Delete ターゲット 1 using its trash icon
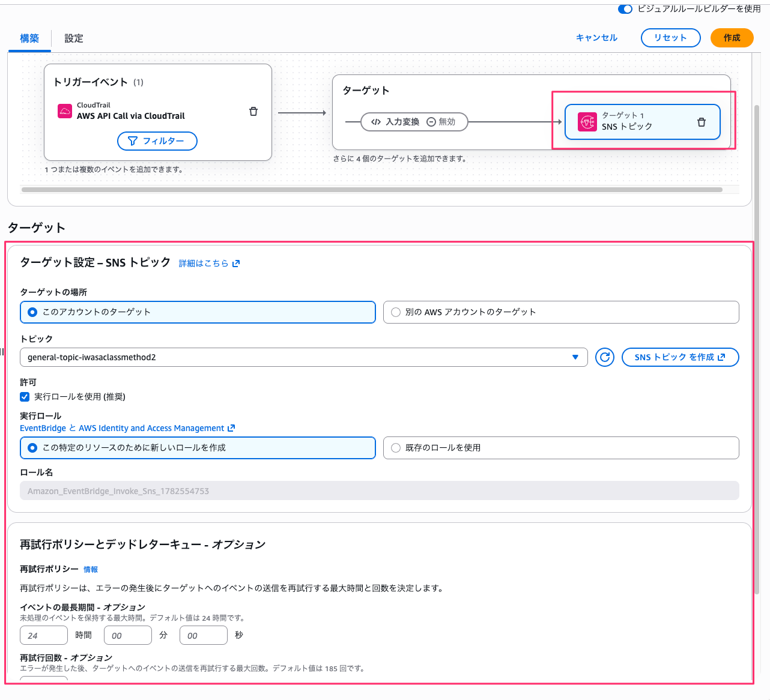Viewport: 770px width, 700px height. pos(702,122)
